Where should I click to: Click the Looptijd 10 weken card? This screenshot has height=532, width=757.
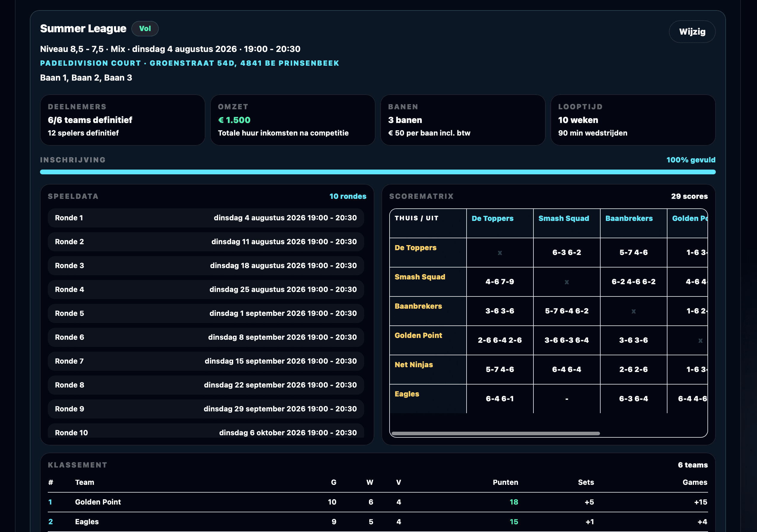[x=633, y=120]
